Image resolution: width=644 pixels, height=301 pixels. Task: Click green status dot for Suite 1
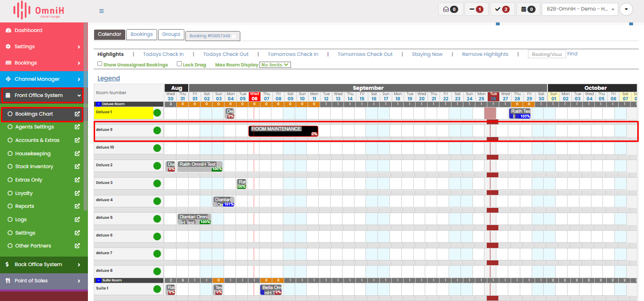(157, 289)
